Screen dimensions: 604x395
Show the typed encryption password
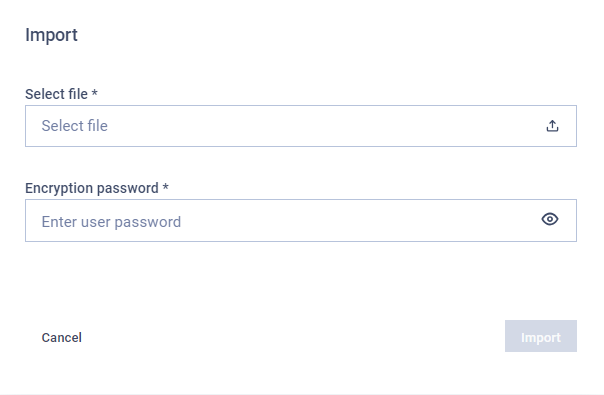[550, 219]
